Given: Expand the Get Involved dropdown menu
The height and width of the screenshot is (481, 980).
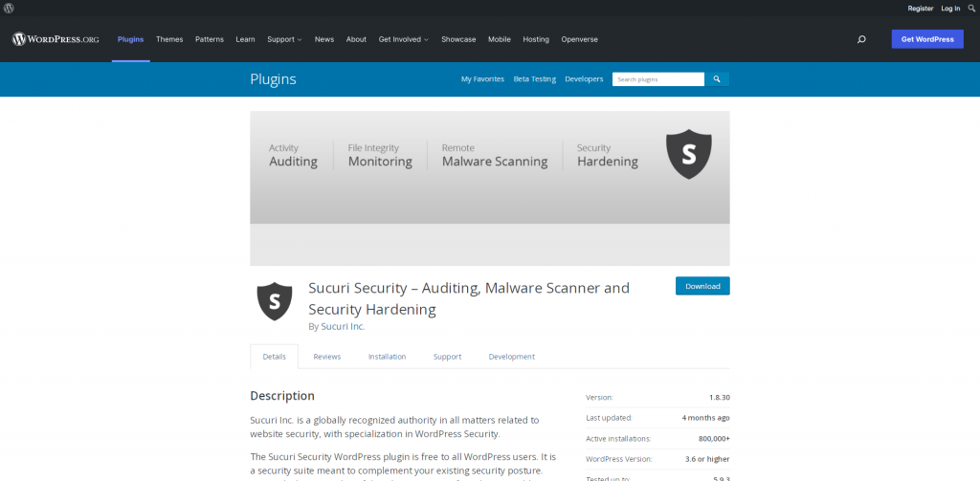Looking at the screenshot, I should tap(404, 39).
